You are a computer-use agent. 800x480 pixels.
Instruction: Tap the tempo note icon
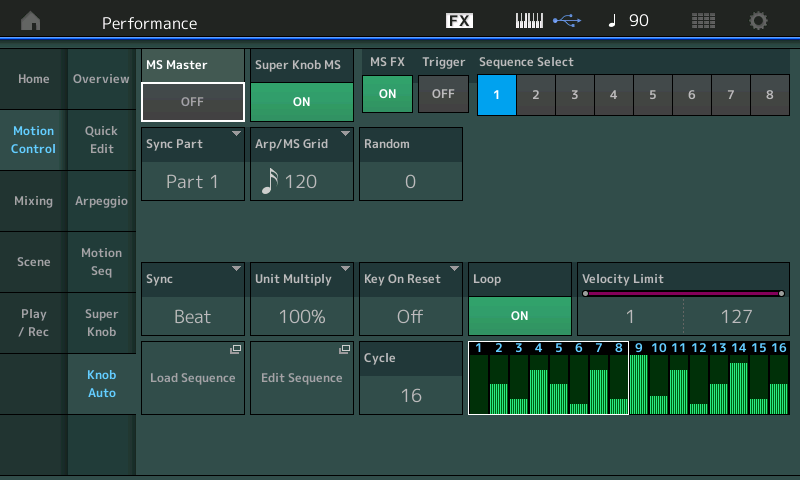point(612,21)
